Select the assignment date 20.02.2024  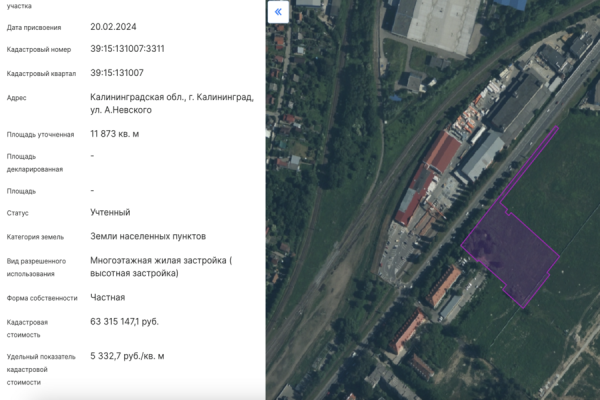coord(116,27)
